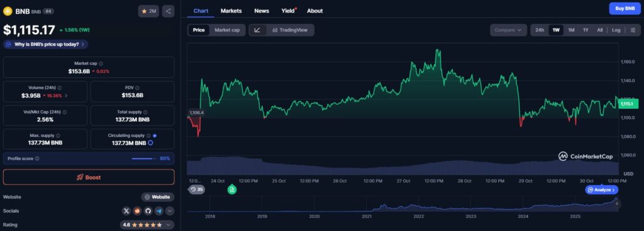644x231 pixels.
Task: Toggle Log scale on chart
Action: (x=616, y=30)
